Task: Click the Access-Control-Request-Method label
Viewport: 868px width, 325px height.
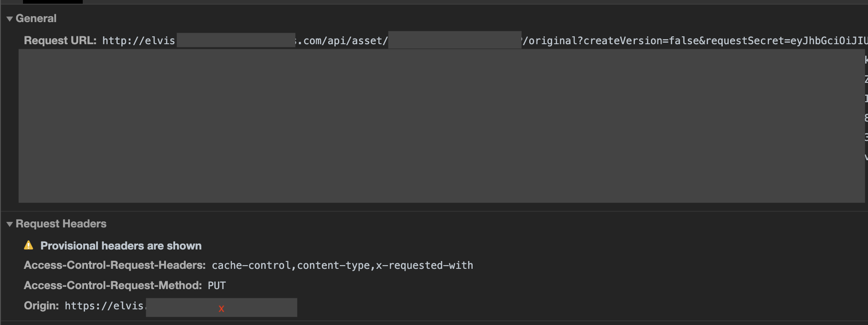Action: click(113, 285)
